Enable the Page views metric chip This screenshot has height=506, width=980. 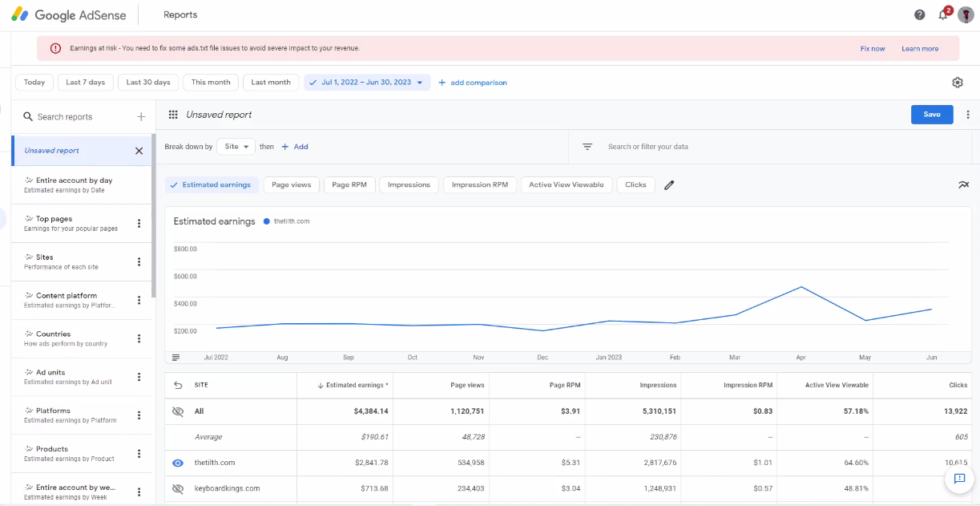pos(291,185)
